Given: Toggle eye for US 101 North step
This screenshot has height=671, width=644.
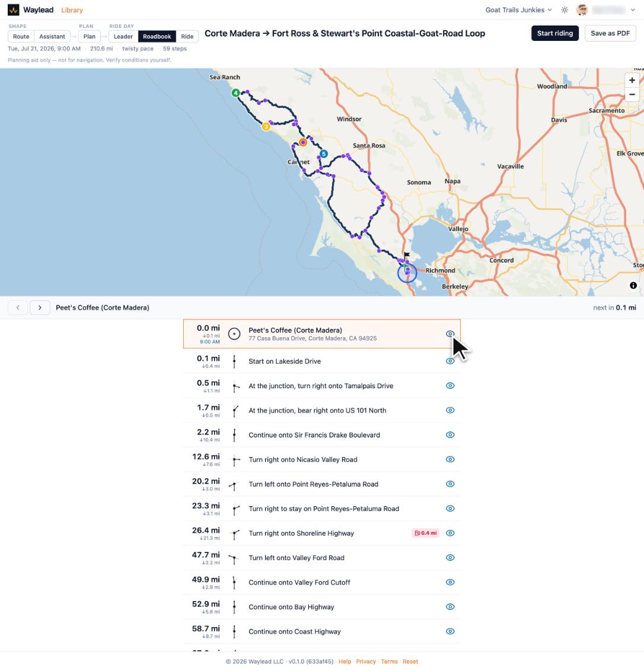Looking at the screenshot, I should (450, 410).
